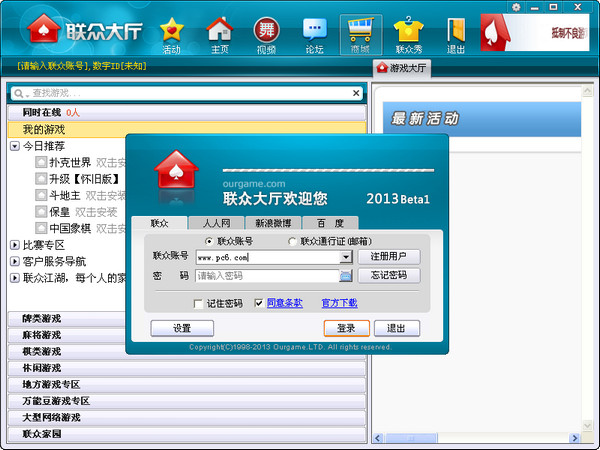Select the 游戏大厅 tab
Viewport: 600px width, 450px height.
click(402, 68)
